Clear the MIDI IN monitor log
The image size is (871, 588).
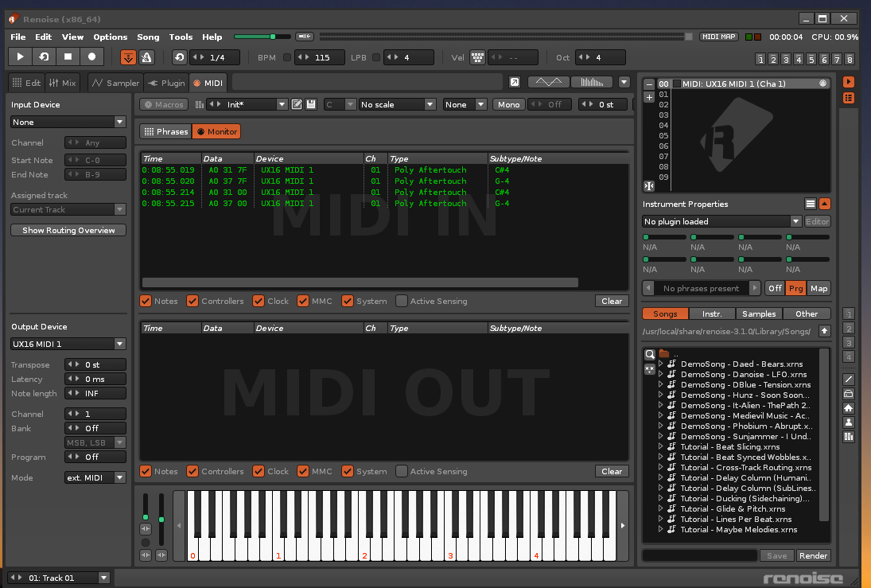612,301
